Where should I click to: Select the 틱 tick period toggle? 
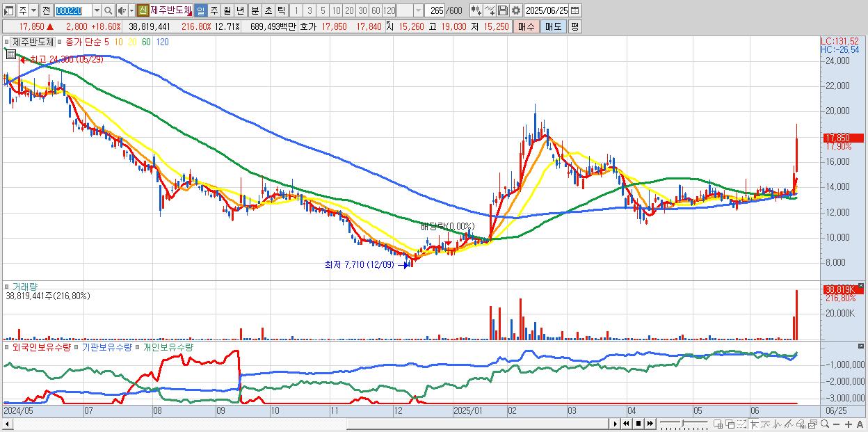click(281, 10)
